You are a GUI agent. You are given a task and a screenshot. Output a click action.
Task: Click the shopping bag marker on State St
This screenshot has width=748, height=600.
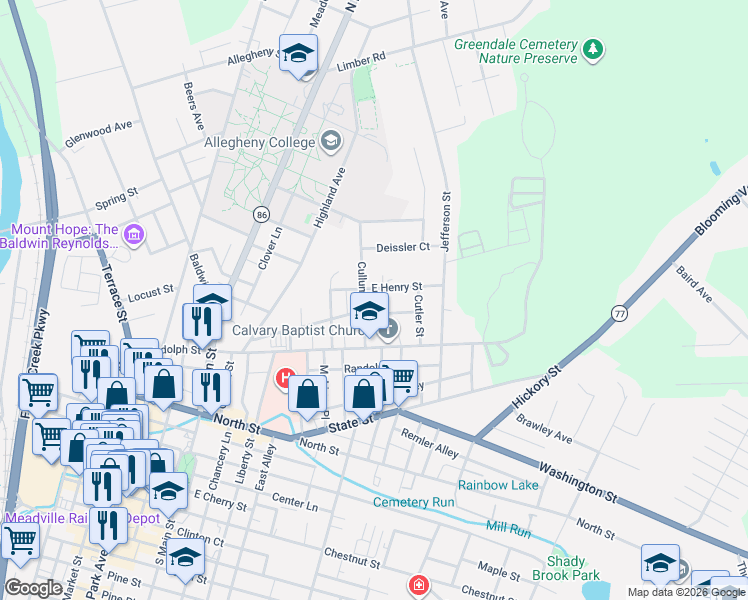click(x=364, y=397)
